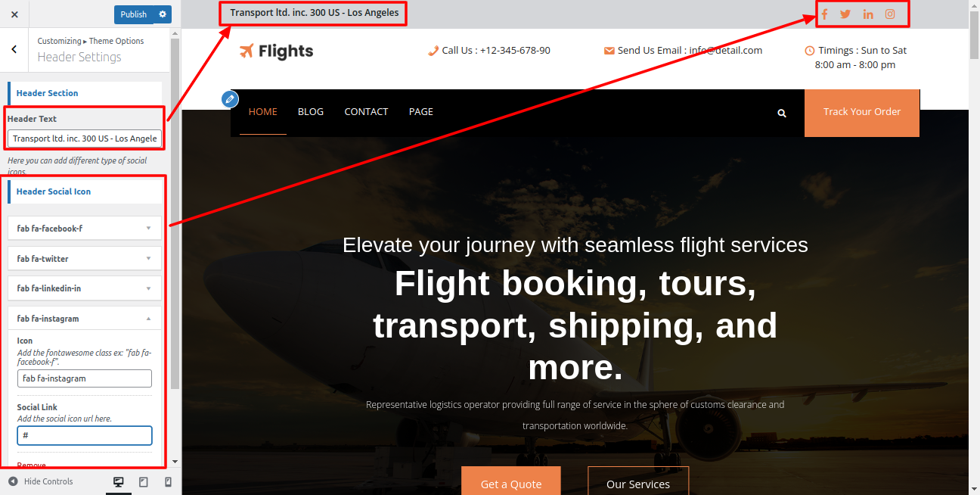Image resolution: width=980 pixels, height=495 pixels.
Task: Toggle Hide Controls in customizer footer
Action: click(x=41, y=481)
